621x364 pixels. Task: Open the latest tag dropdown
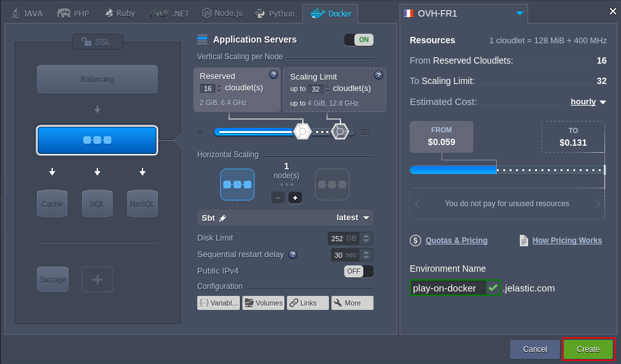[352, 218]
